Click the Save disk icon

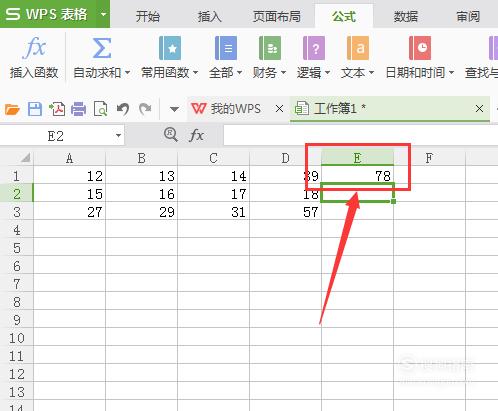coord(35,109)
